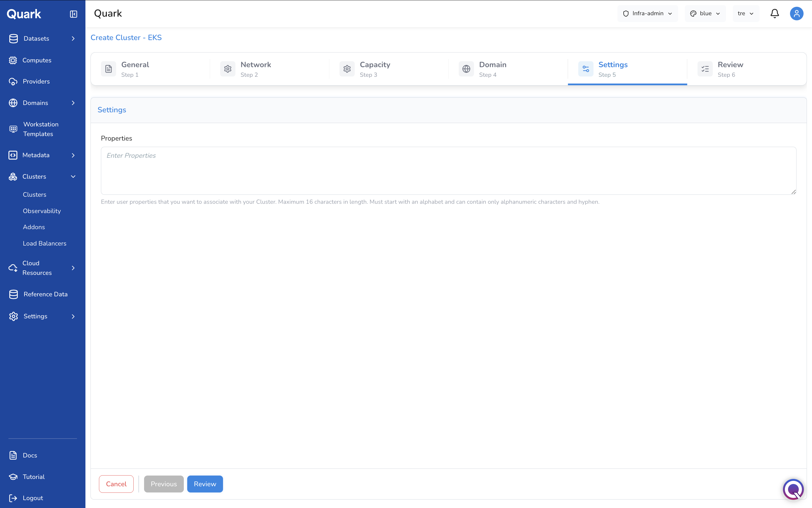Click the Settings step sliders icon
Viewport: 812px width, 508px height.
[586, 69]
